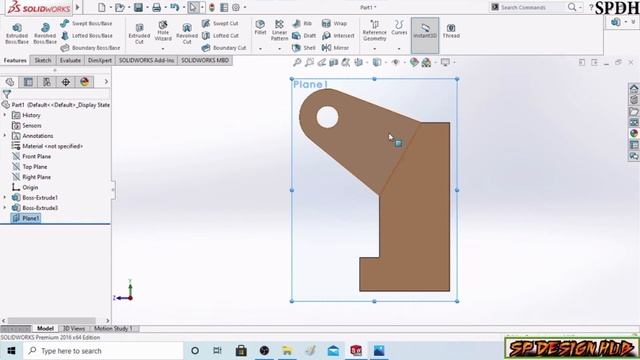
Task: Select the Draft tool
Action: tap(304, 36)
